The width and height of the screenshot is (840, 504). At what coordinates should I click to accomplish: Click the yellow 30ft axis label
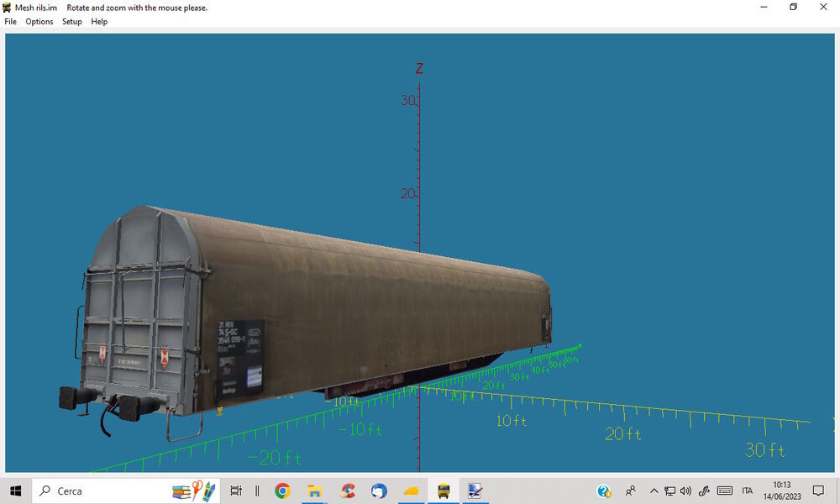coord(765,450)
